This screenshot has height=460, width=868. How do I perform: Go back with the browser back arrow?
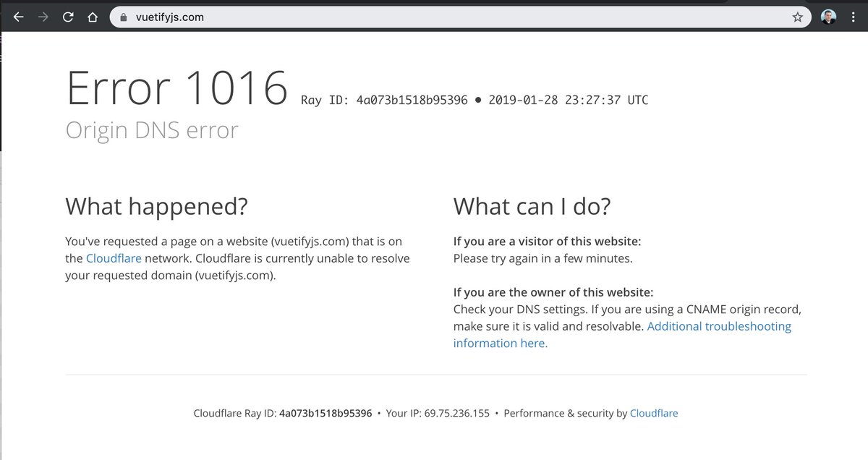19,17
